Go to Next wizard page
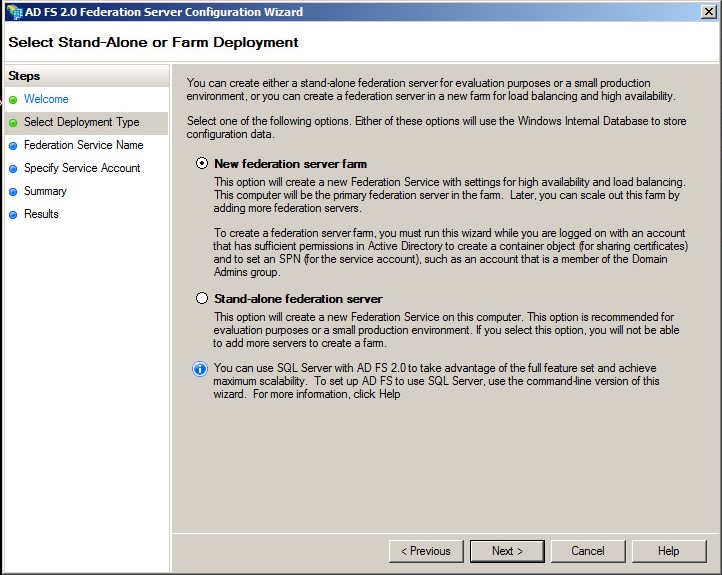The image size is (722, 575). [x=507, y=551]
